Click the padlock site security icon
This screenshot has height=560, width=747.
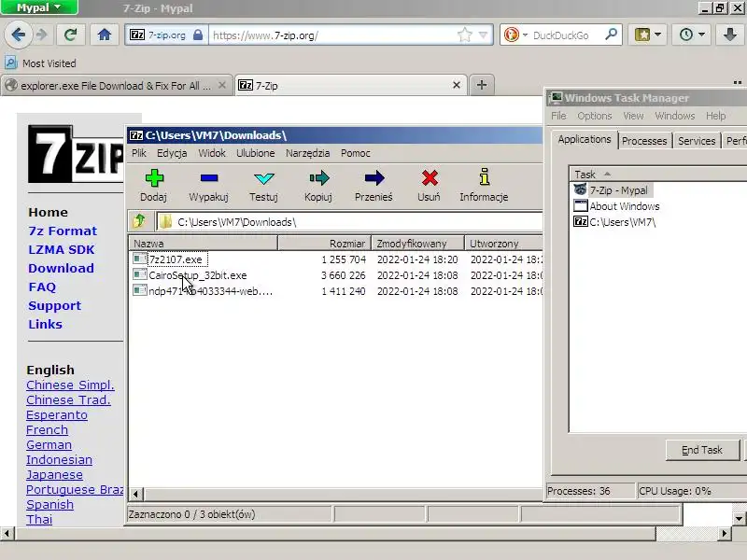pos(198,35)
